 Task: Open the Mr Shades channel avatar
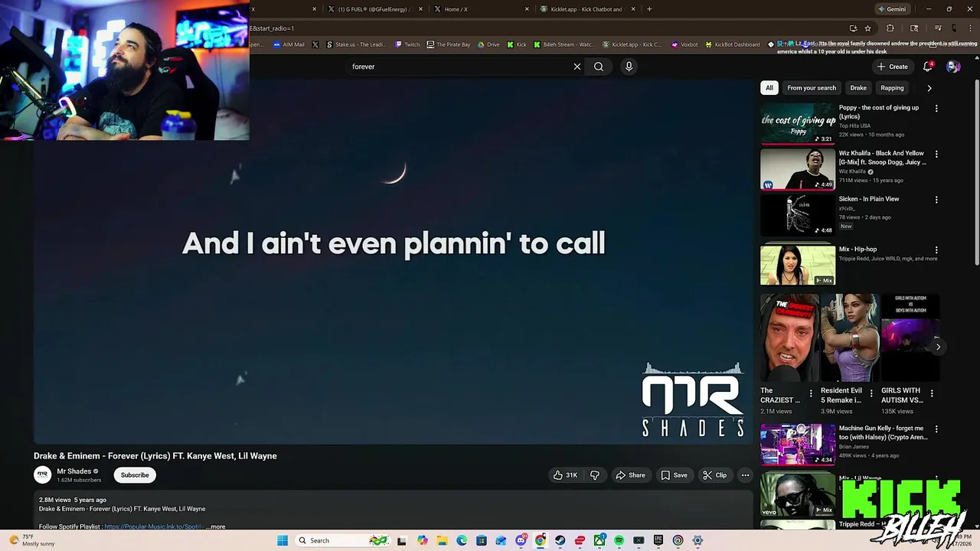(43, 475)
